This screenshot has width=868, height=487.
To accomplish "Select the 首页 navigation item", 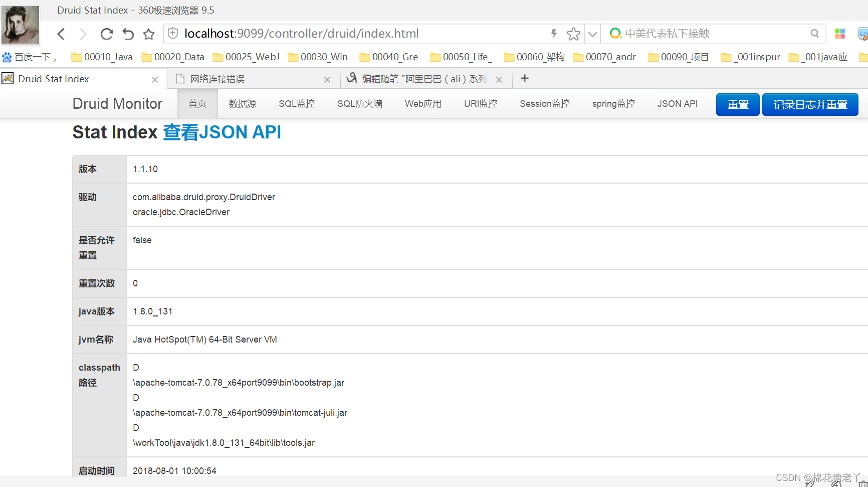I will pyautogui.click(x=197, y=103).
